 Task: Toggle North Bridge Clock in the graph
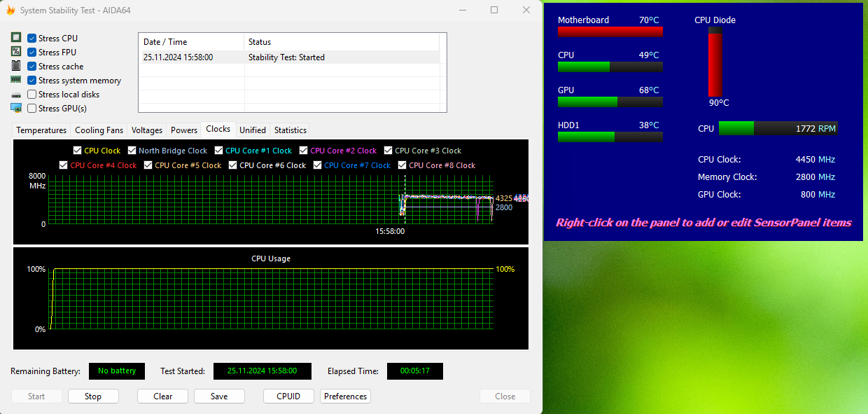tap(132, 151)
